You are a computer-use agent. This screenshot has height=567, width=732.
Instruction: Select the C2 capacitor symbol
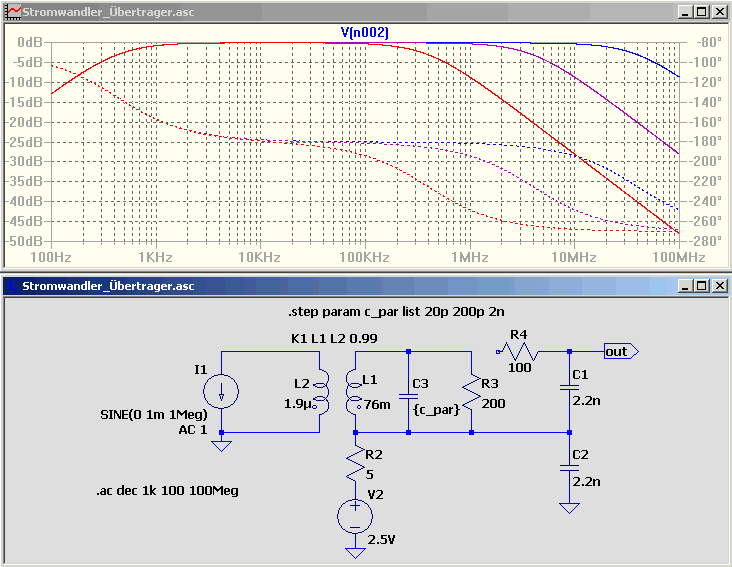(x=569, y=468)
